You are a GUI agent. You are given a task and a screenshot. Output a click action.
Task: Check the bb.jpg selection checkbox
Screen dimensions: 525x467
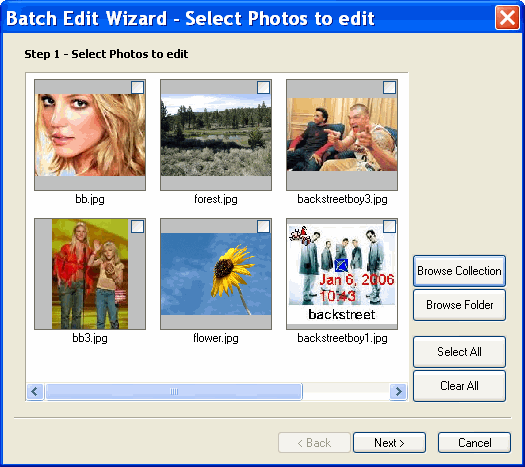[138, 88]
